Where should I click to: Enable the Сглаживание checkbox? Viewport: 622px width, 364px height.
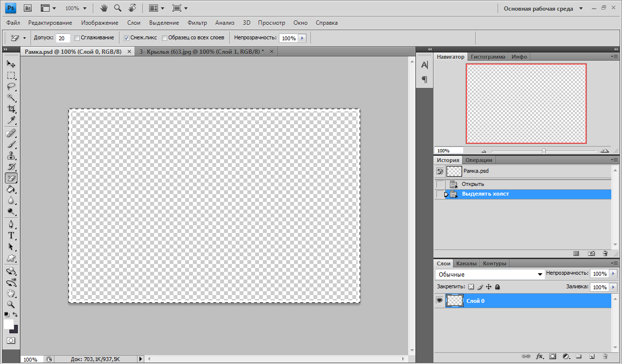(x=77, y=38)
